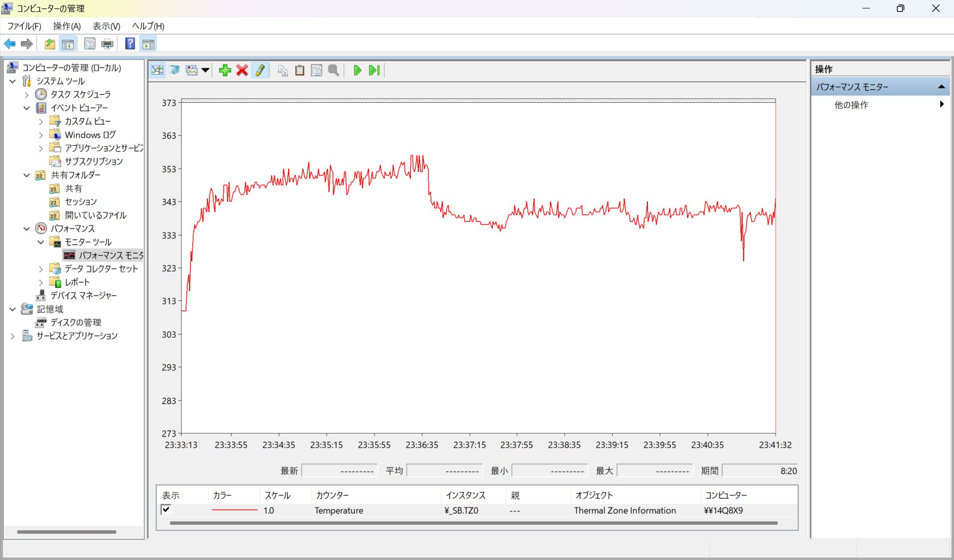Click the Forward arrow in main toolbar
The height and width of the screenshot is (560, 954).
(27, 44)
